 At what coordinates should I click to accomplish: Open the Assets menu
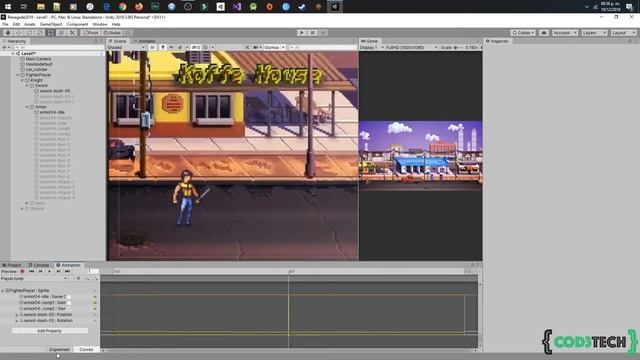tap(30, 24)
